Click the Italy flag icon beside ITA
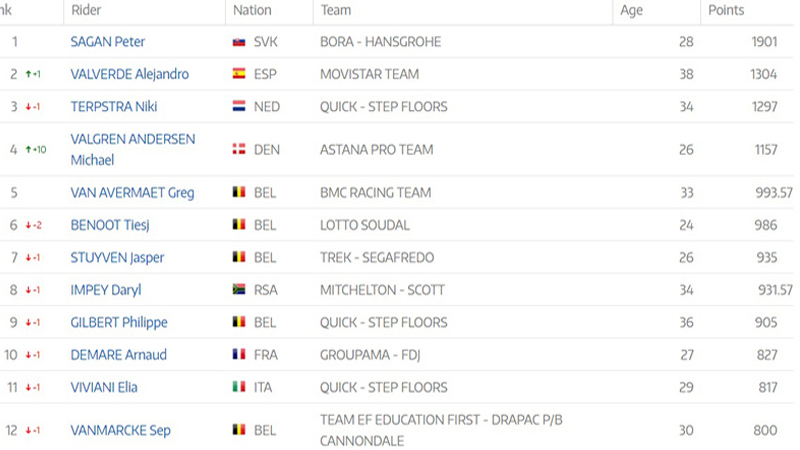The width and height of the screenshot is (800, 450). click(239, 387)
